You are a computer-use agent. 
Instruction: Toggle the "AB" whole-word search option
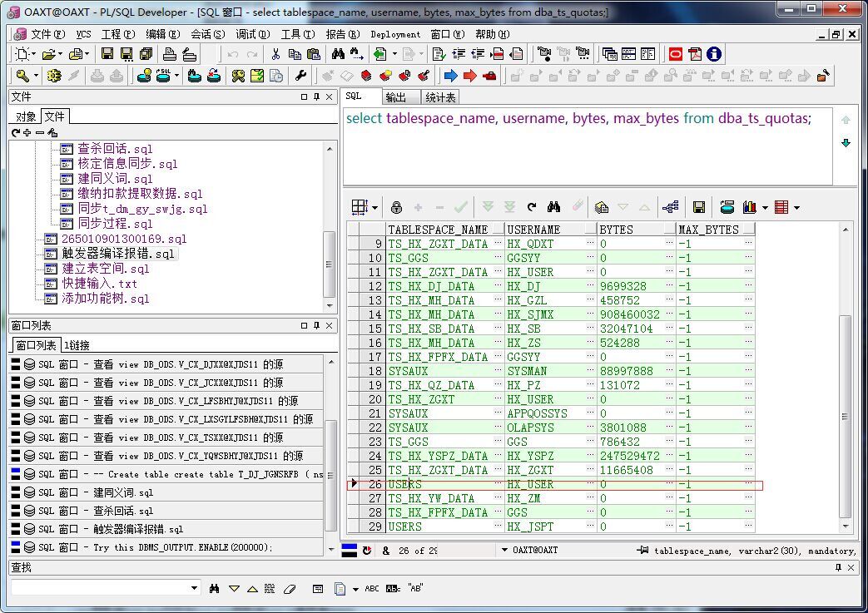coord(414,588)
